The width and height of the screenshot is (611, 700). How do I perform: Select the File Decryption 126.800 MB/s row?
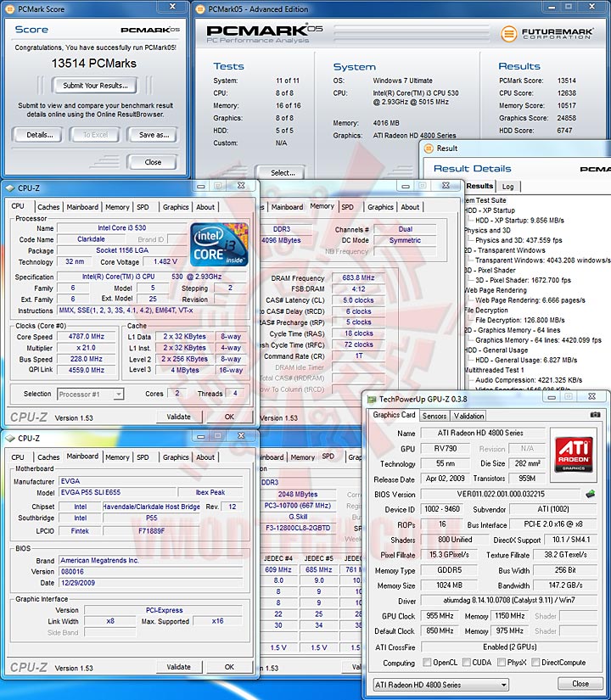click(520, 320)
